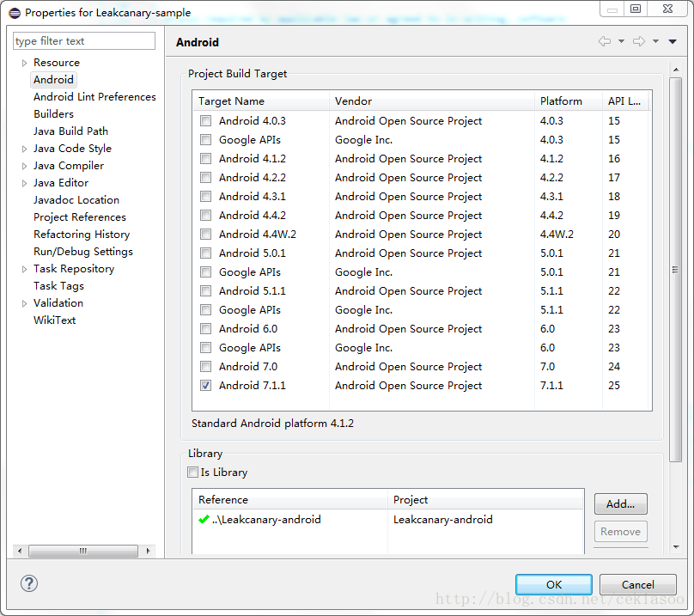Viewport: 694px width, 616px height.
Task: Sort by the API Level column header
Action: (x=625, y=101)
